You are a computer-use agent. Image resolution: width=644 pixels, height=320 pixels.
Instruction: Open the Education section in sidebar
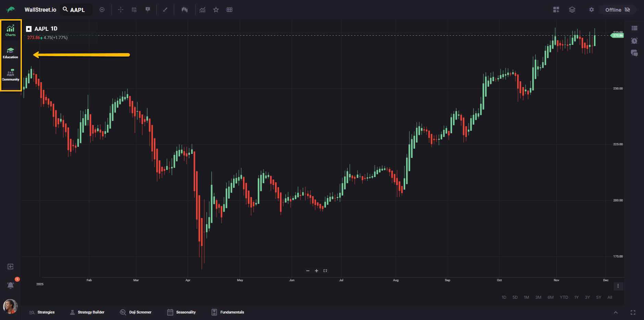(10, 53)
